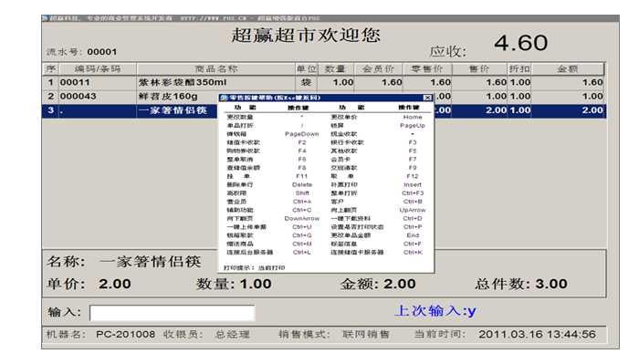Click the 会员价 column header
Viewport: 639px width, 364px height.
pos(378,68)
